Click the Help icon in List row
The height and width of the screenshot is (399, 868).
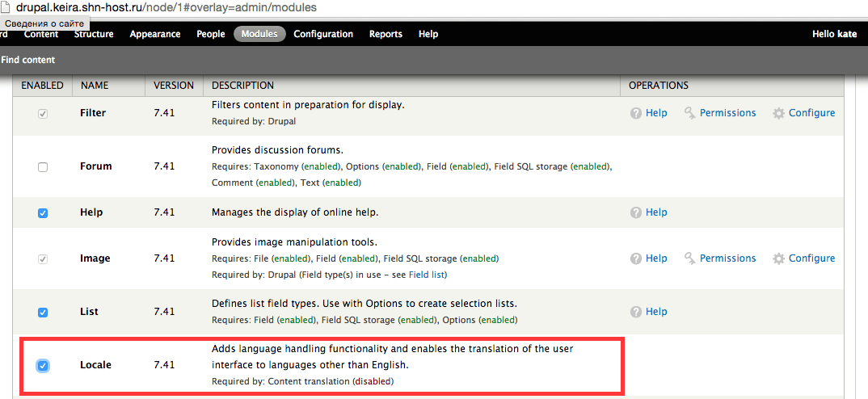point(636,312)
